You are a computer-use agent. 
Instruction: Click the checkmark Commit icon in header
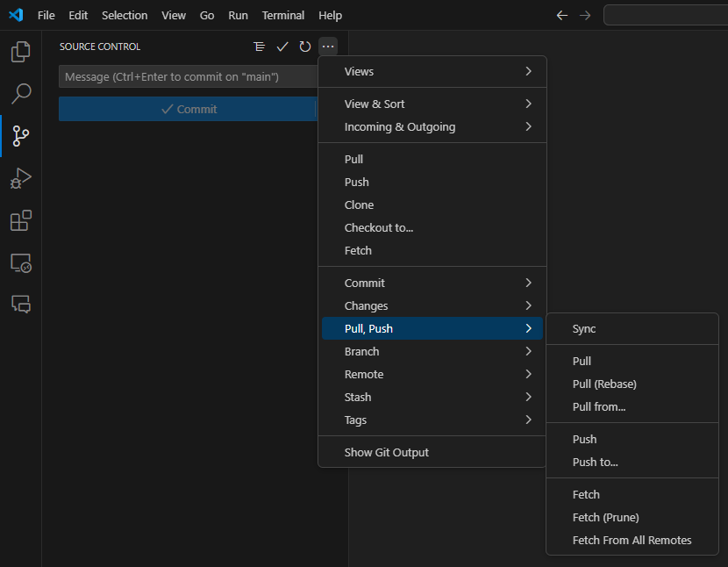(x=282, y=47)
